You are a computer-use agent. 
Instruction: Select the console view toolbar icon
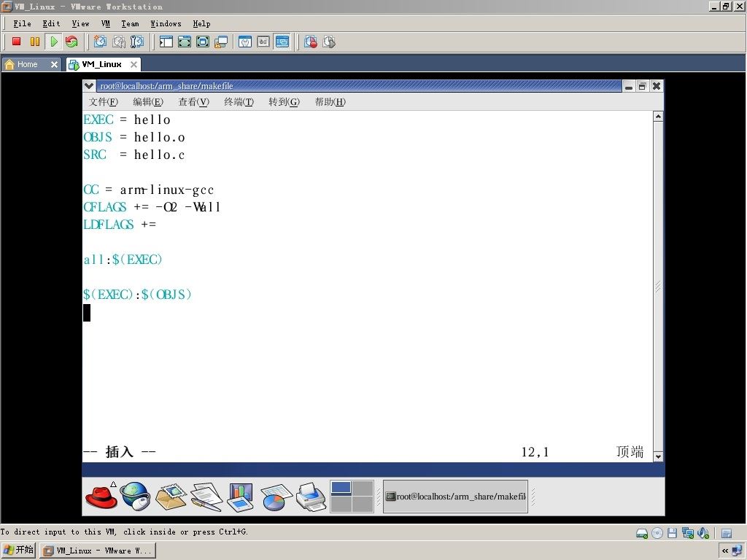[282, 42]
